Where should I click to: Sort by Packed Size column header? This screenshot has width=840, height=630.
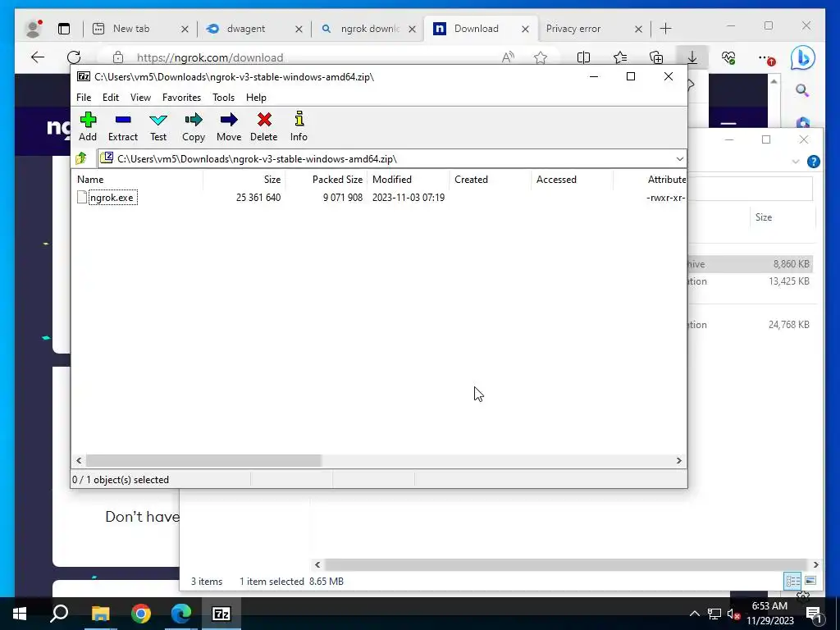(x=326, y=180)
